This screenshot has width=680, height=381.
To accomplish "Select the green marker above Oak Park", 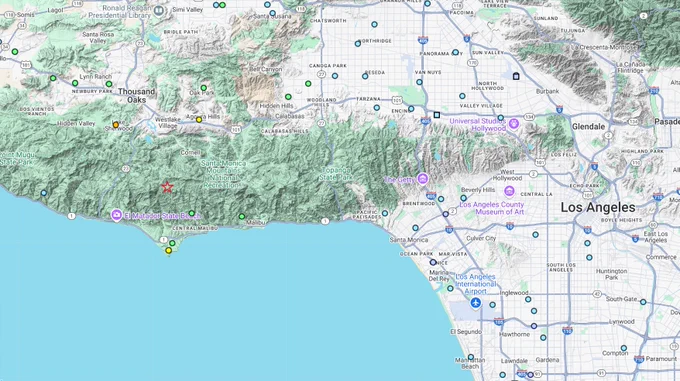I will [x=203, y=88].
